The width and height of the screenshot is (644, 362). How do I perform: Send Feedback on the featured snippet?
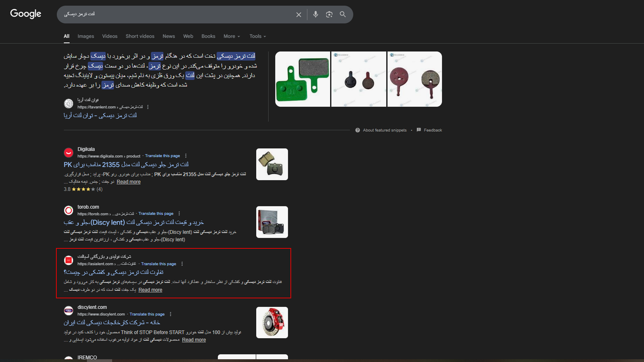coord(433,130)
